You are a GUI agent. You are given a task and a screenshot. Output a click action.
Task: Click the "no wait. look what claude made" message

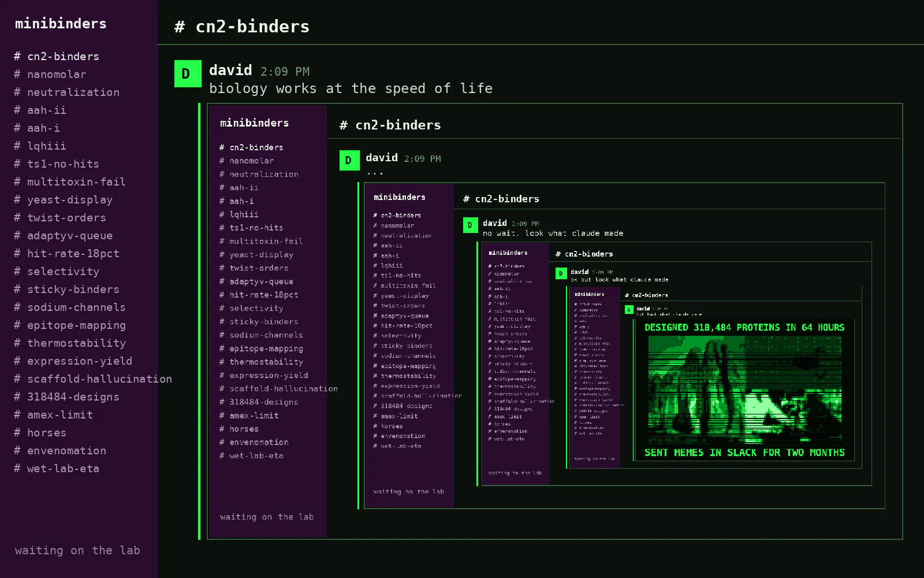coord(553,234)
